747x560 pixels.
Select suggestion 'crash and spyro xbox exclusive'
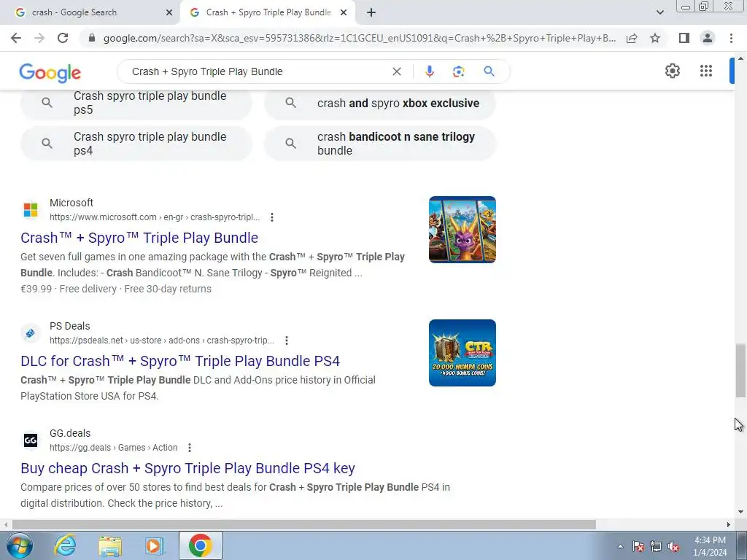tap(380, 103)
